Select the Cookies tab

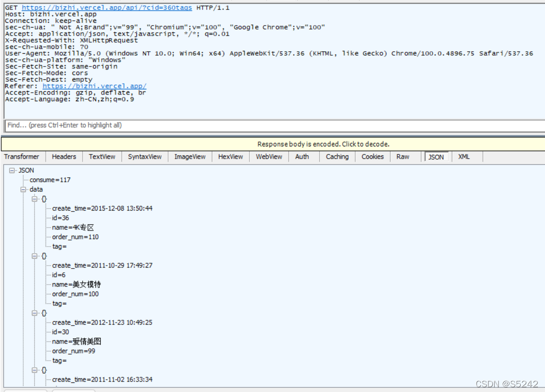tap(373, 157)
